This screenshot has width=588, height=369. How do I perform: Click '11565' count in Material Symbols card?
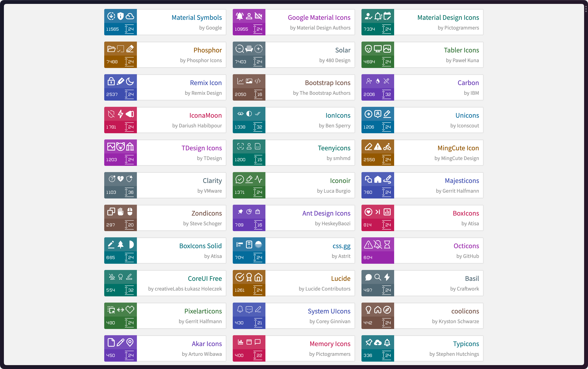(x=112, y=29)
